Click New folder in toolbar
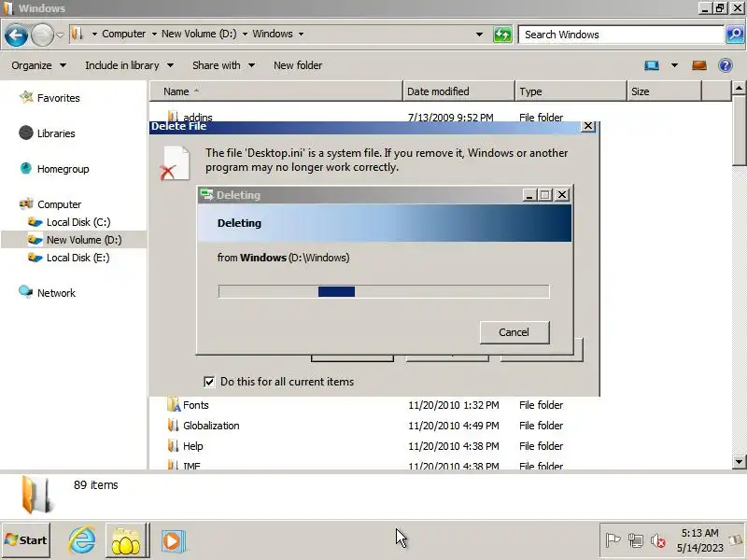The height and width of the screenshot is (560, 747). pos(298,65)
